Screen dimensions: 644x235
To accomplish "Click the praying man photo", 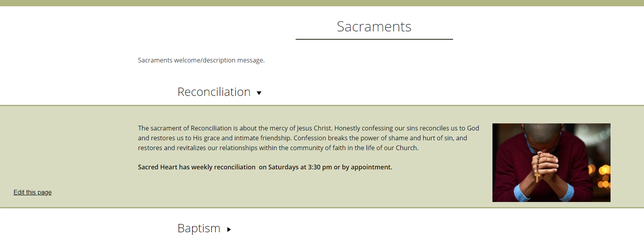I will [551, 163].
